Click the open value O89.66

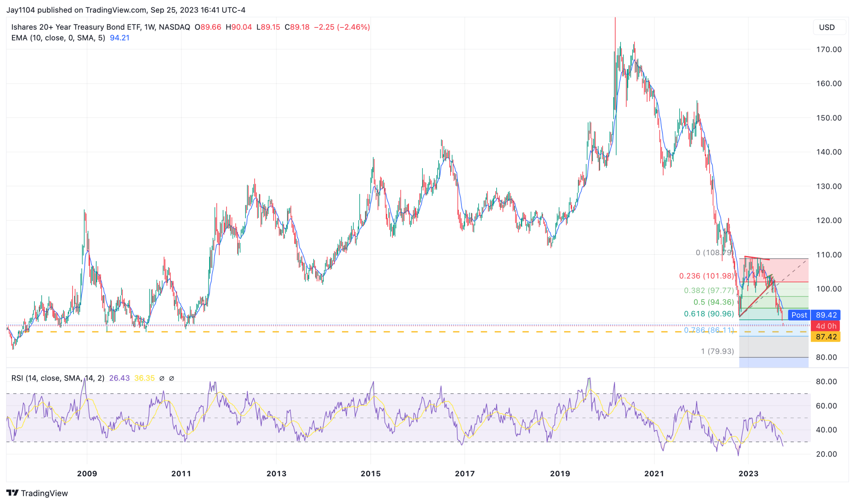208,27
